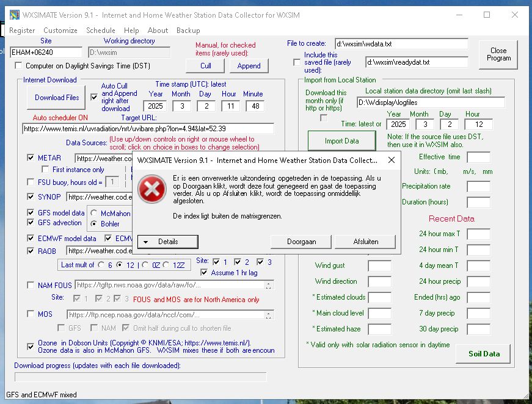This screenshot has width=532, height=404.
Task: Click the Append button
Action: tap(249, 66)
